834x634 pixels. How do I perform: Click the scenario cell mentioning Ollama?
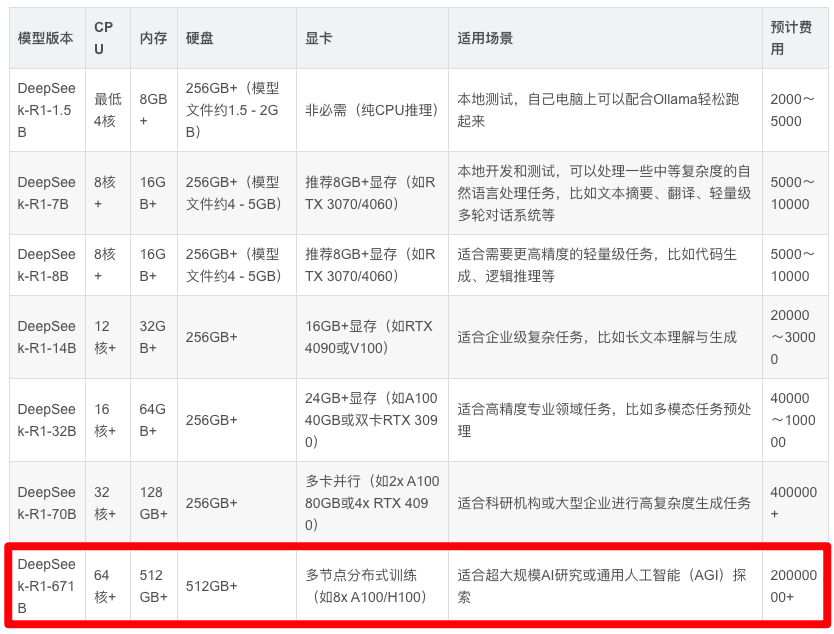coord(605,110)
